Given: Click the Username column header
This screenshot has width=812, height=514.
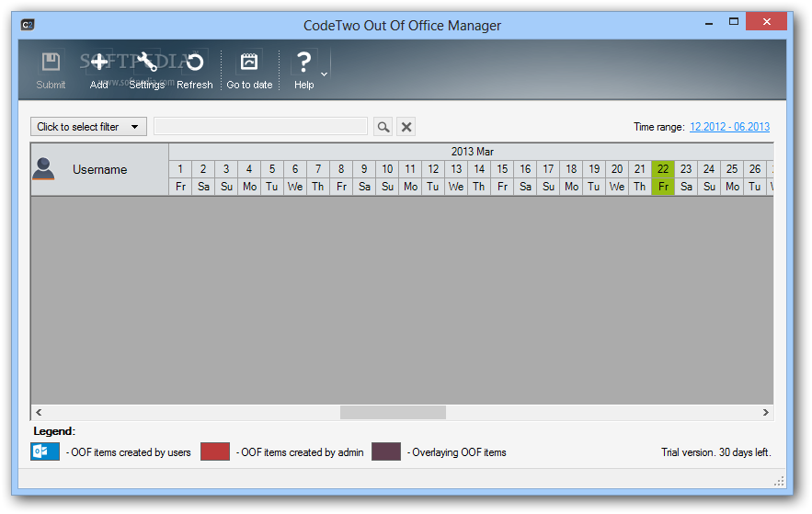Looking at the screenshot, I should coord(99,169).
